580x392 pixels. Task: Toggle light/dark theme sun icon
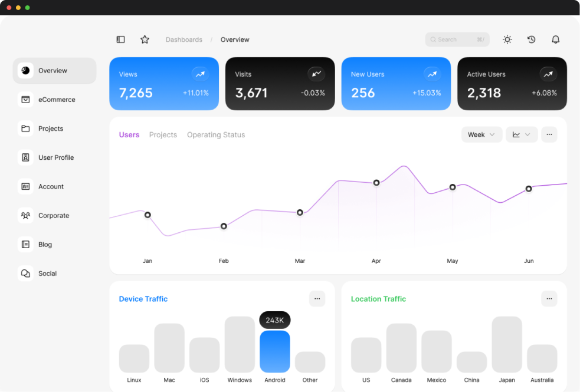coord(507,39)
